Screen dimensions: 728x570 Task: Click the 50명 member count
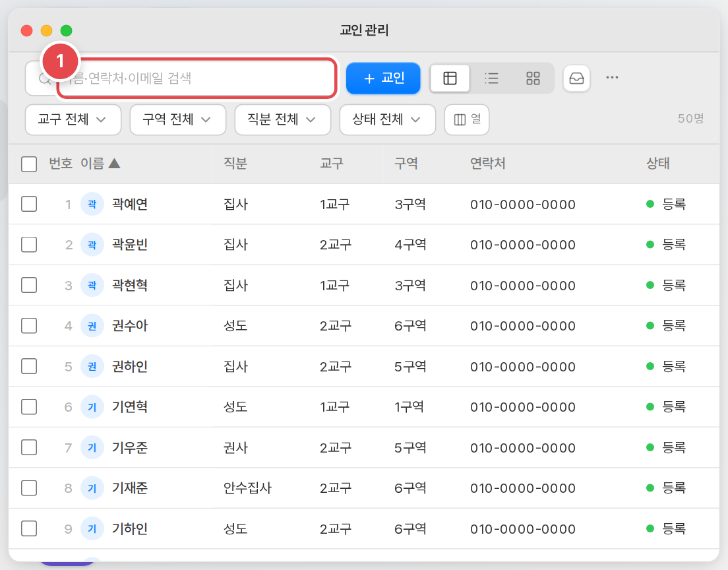691,119
